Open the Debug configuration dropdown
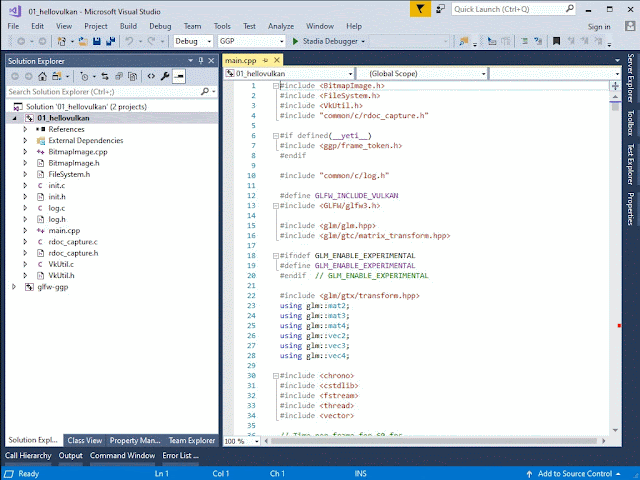640x480 pixels. pos(193,41)
